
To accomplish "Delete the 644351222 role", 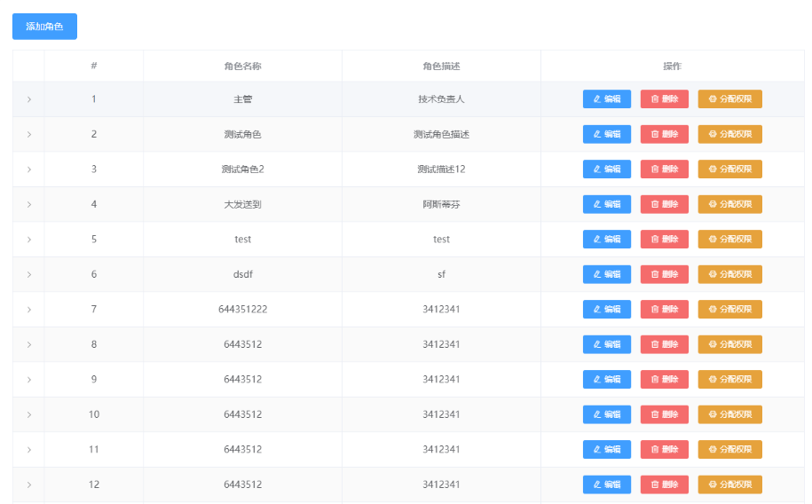I will point(664,310).
